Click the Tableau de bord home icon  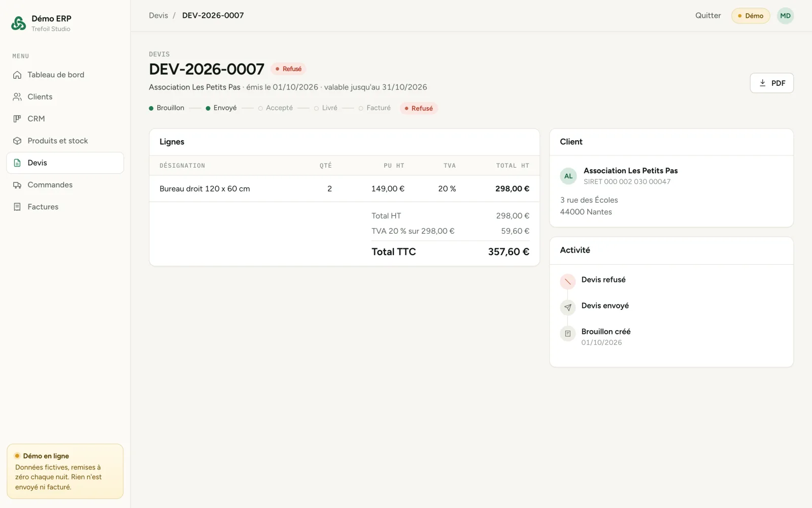[17, 75]
